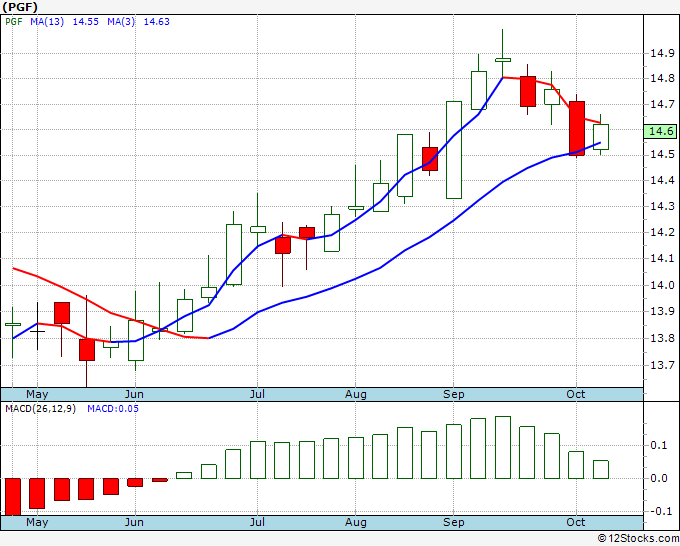
Task: Click the 14.9 price axis label
Action: point(662,53)
